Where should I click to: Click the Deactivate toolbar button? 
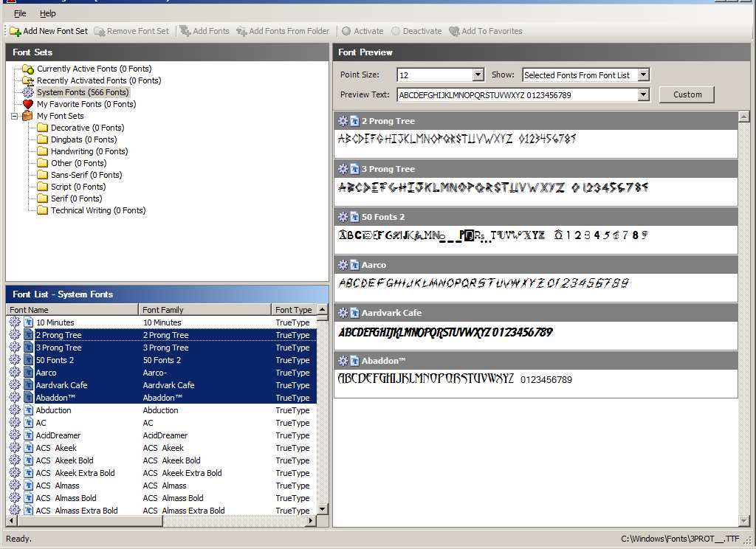pyautogui.click(x=416, y=31)
